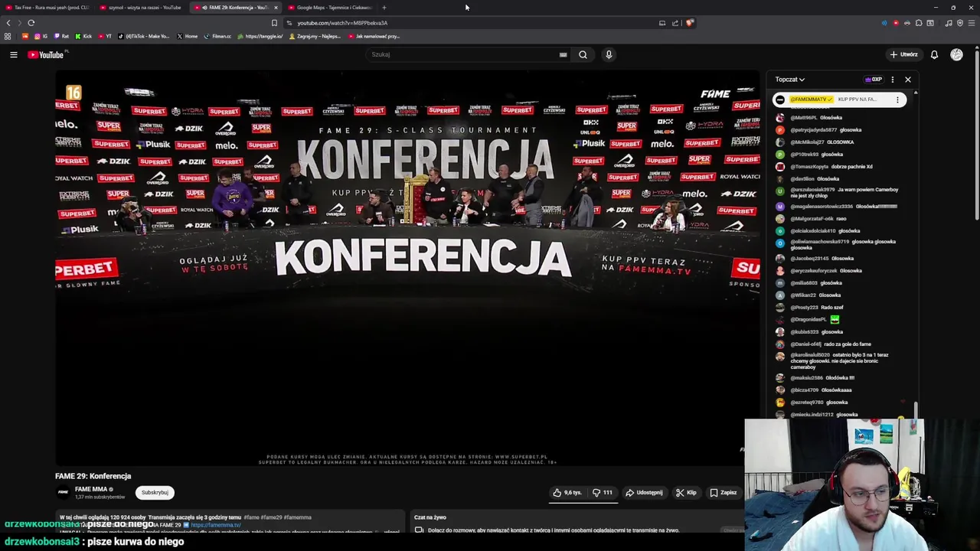Switch to Google Maps browser tab
980x551 pixels.
click(329, 8)
